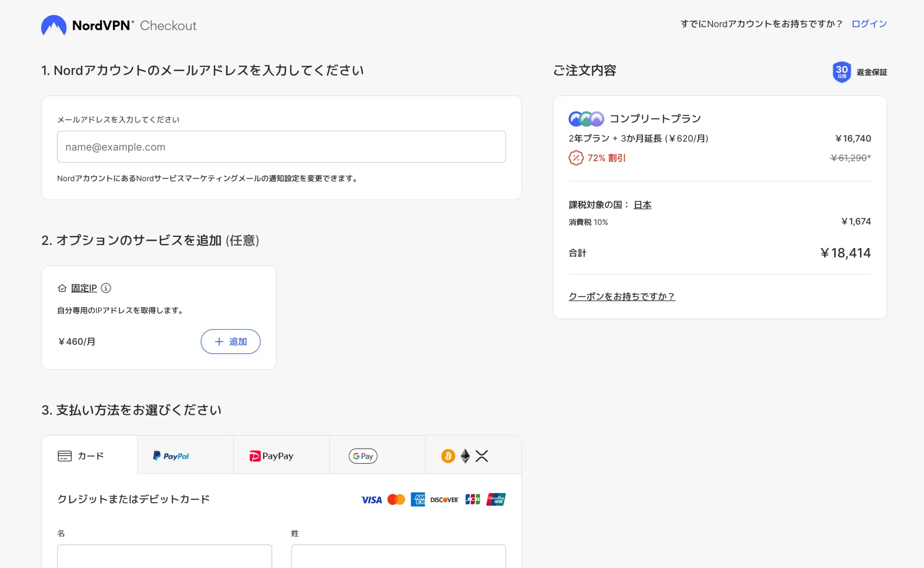Click the 合計 label
Screen dimensions: 924x568
[x=577, y=253]
